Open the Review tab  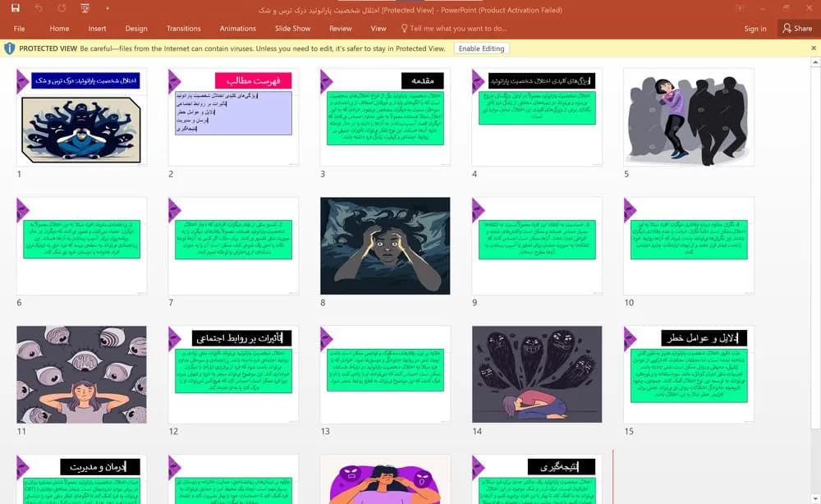click(x=341, y=29)
